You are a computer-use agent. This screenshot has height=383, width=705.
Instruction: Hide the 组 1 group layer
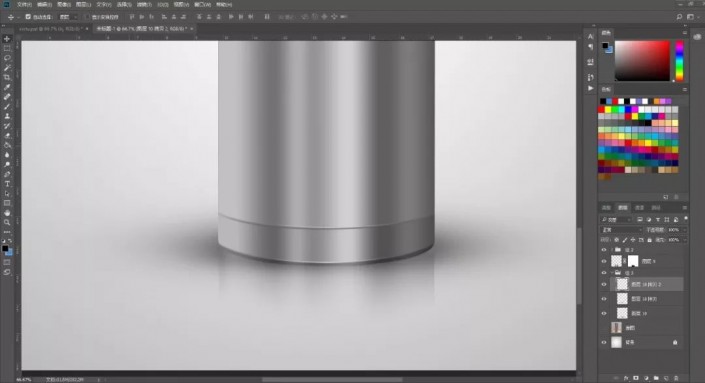[x=604, y=273]
